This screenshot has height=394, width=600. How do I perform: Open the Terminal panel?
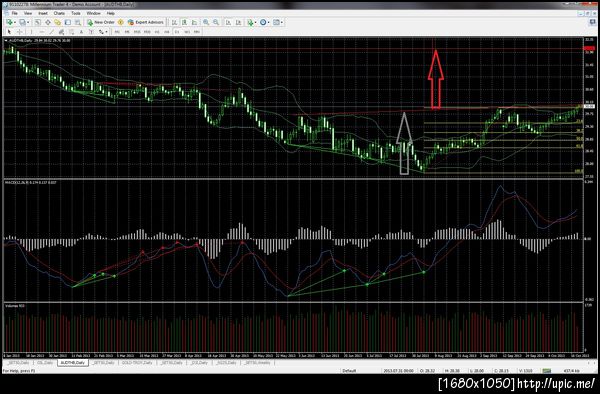pyautogui.click(x=68, y=22)
